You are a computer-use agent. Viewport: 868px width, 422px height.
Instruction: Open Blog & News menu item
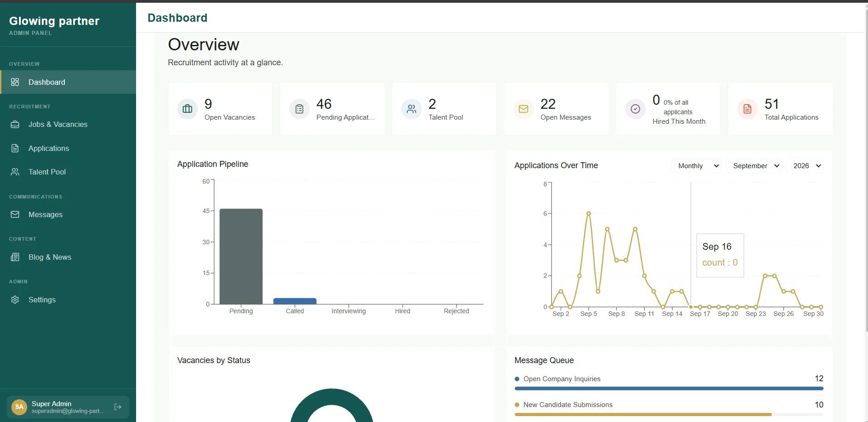coord(68,257)
